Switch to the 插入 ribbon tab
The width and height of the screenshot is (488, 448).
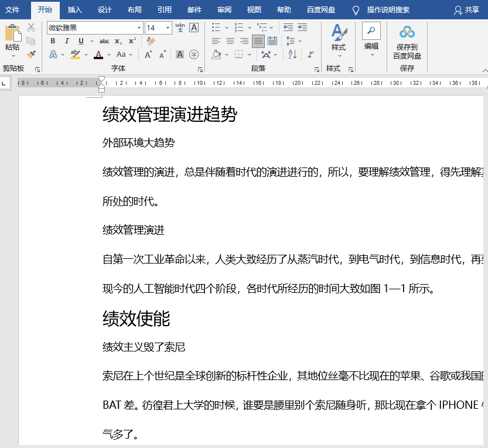(x=75, y=10)
